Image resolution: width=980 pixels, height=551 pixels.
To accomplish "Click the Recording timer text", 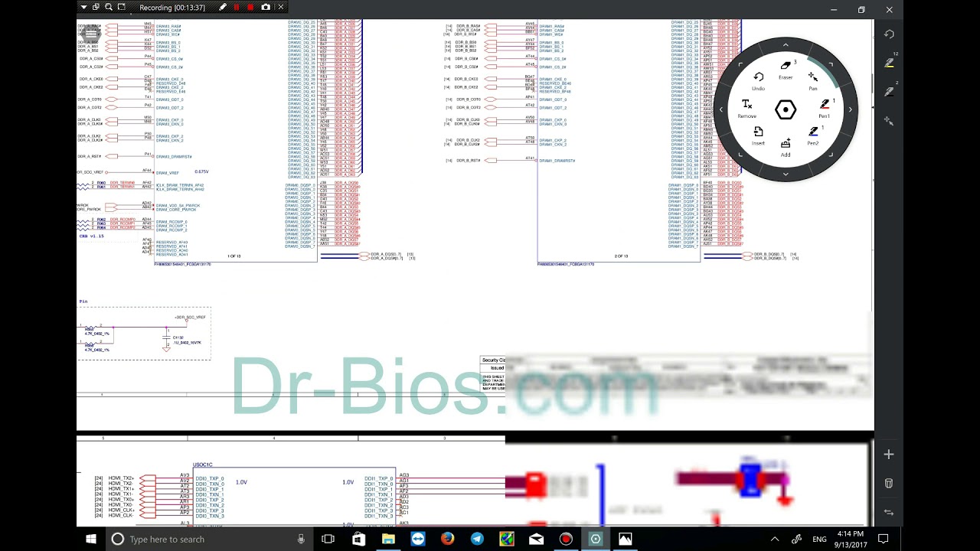I will coord(172,7).
